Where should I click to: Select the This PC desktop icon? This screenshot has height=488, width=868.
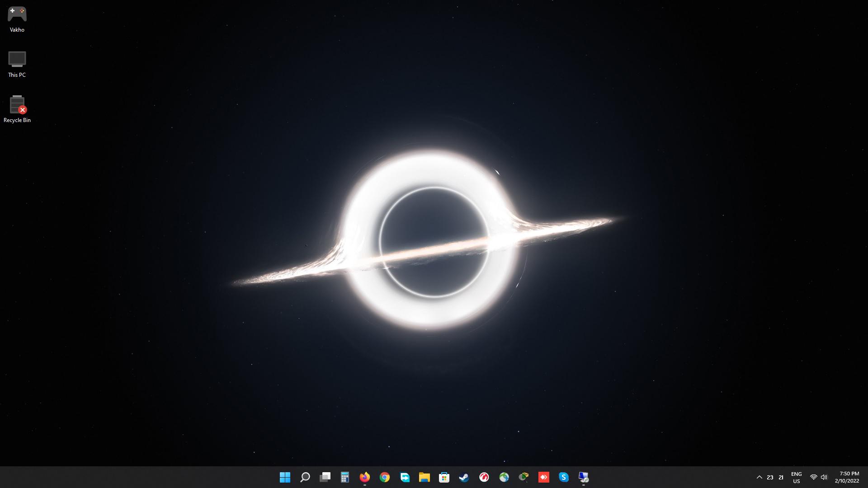pos(17,64)
